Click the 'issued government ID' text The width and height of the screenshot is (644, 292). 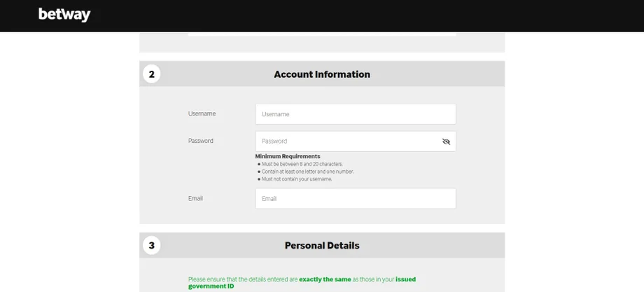(302, 283)
